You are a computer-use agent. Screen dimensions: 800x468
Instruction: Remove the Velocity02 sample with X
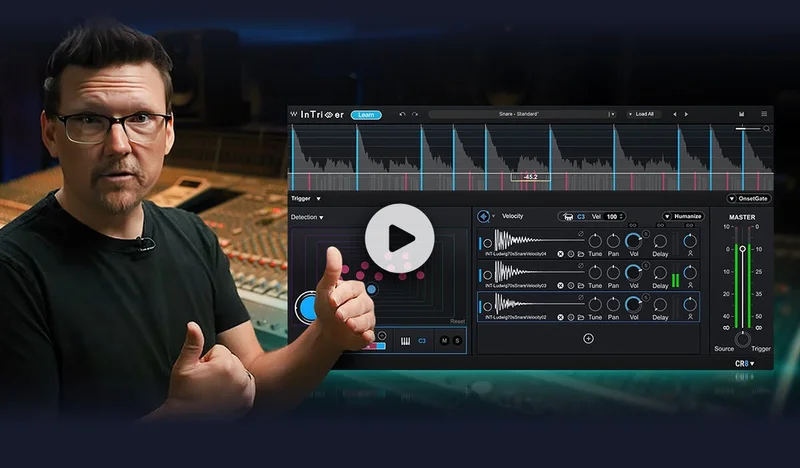pyautogui.click(x=560, y=317)
